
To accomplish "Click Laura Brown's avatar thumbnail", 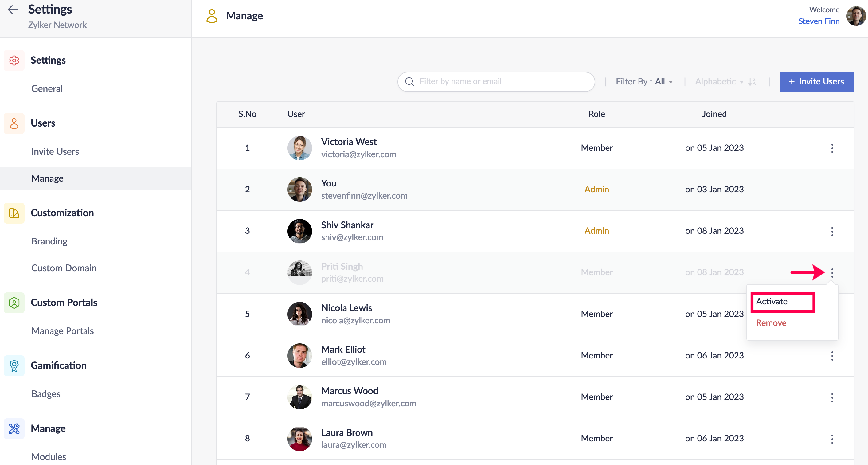I will [x=299, y=439].
